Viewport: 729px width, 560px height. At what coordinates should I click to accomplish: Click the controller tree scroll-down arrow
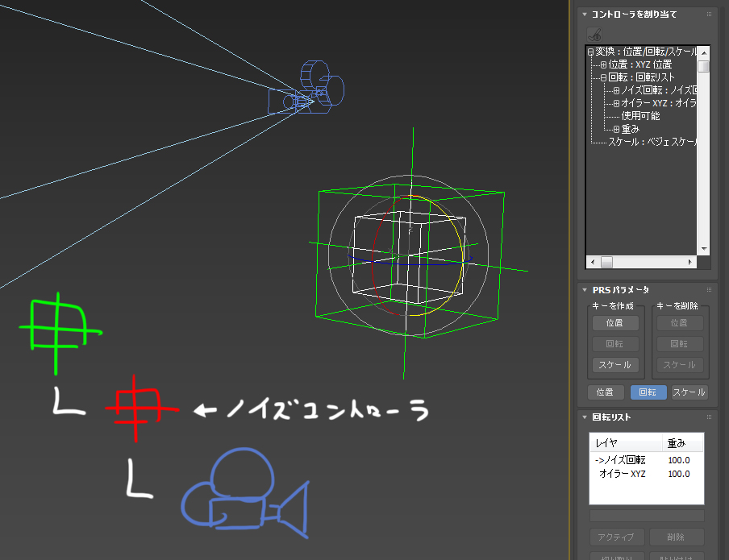(x=704, y=249)
